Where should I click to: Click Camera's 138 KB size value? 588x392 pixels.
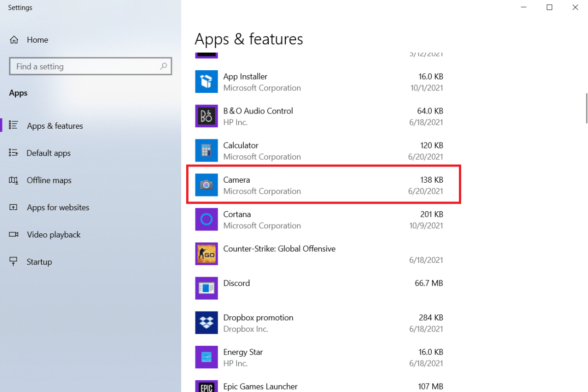point(432,180)
